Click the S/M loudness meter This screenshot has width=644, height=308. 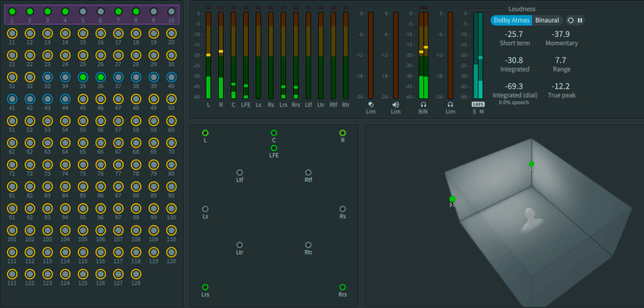(478, 56)
